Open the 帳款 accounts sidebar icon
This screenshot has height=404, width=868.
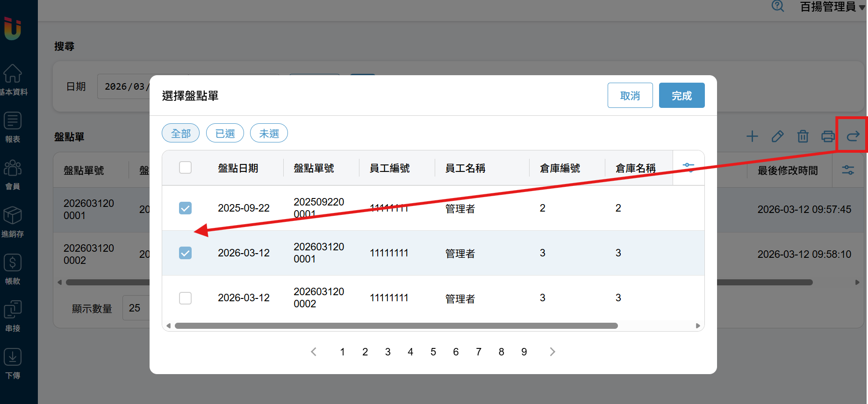tap(13, 269)
